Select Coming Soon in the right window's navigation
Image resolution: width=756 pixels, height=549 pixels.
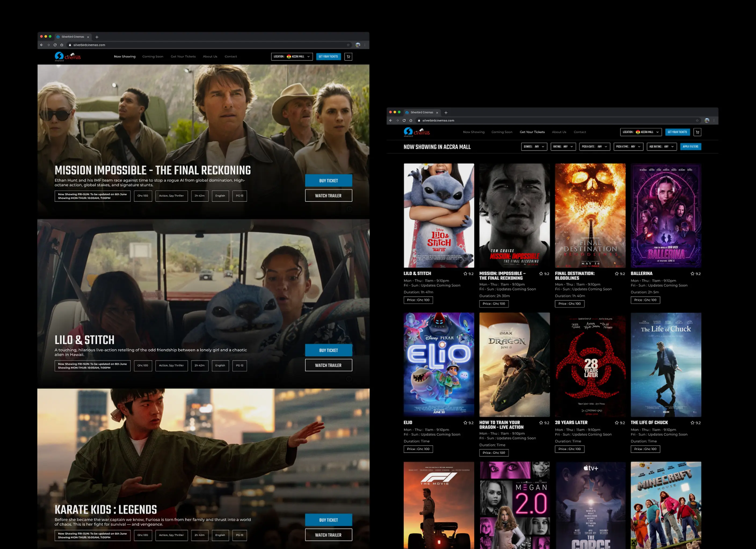click(502, 132)
